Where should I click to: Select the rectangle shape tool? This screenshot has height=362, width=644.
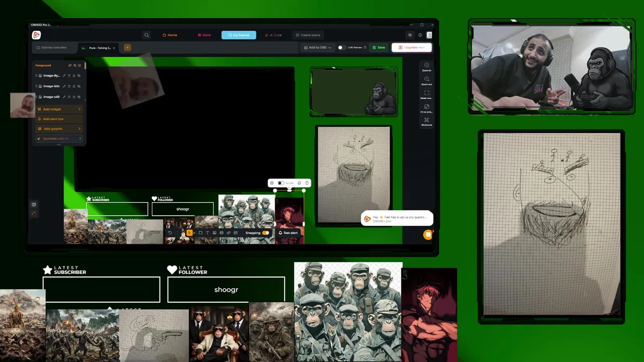click(200, 233)
